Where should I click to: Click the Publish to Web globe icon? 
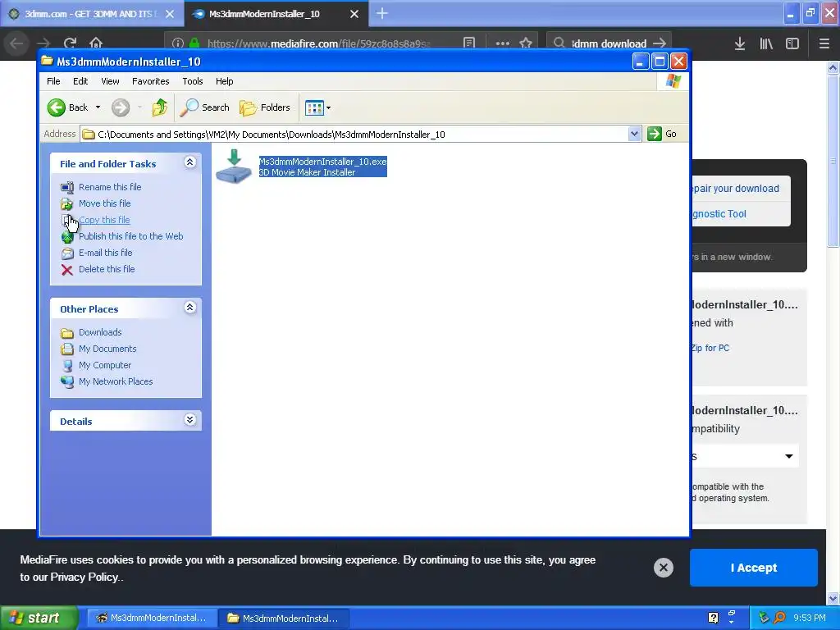click(x=67, y=237)
